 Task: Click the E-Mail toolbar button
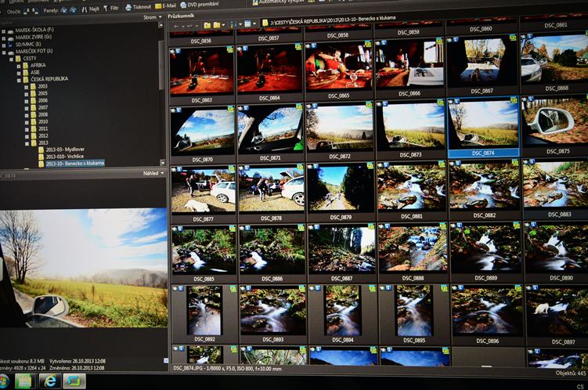(x=165, y=5)
